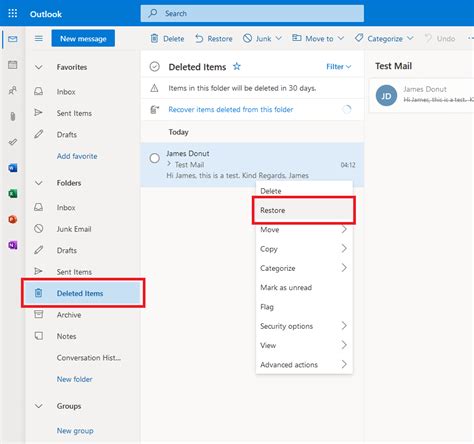Click into the Search box
The width and height of the screenshot is (474, 444).
[x=252, y=13]
